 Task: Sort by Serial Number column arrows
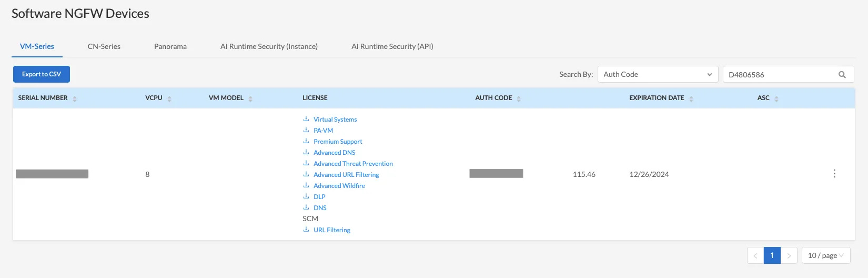tap(75, 98)
